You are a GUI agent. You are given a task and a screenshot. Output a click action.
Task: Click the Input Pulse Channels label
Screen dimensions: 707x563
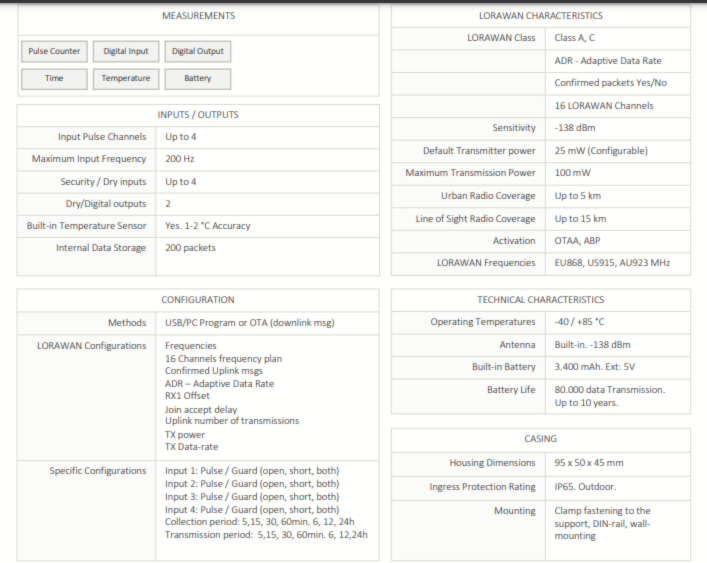[x=102, y=137]
